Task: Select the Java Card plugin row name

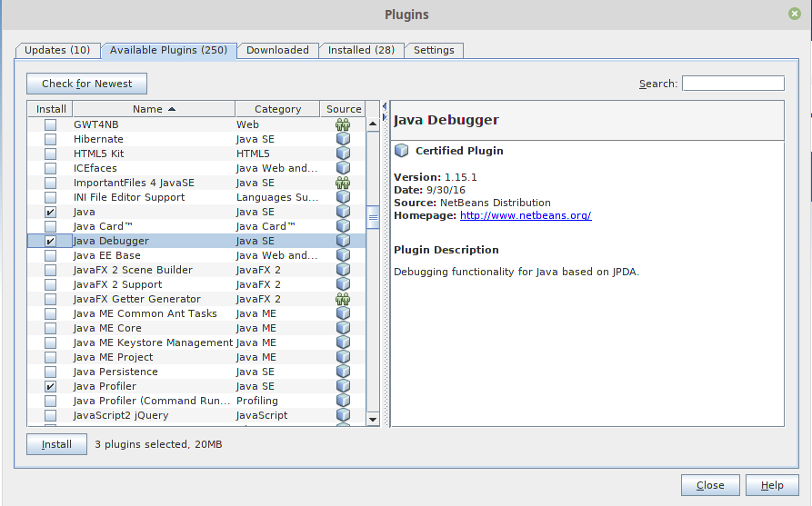Action: (103, 226)
